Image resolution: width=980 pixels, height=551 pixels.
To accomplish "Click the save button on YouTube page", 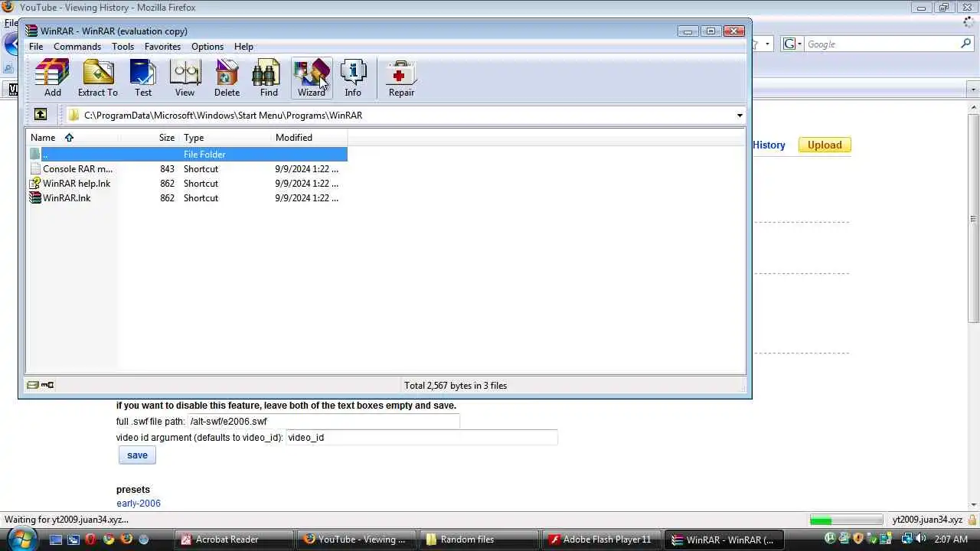I will click(x=137, y=455).
